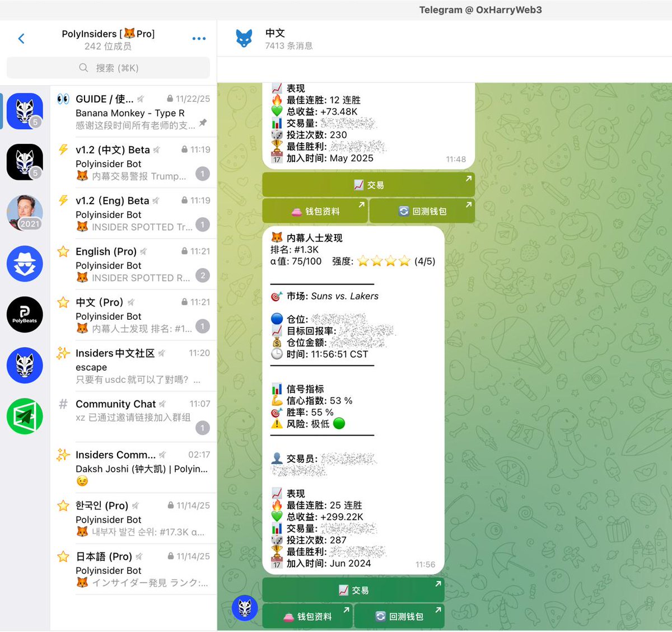Open the 日本語 (Pro) topic
The width and height of the screenshot is (672, 632).
coord(133,569)
